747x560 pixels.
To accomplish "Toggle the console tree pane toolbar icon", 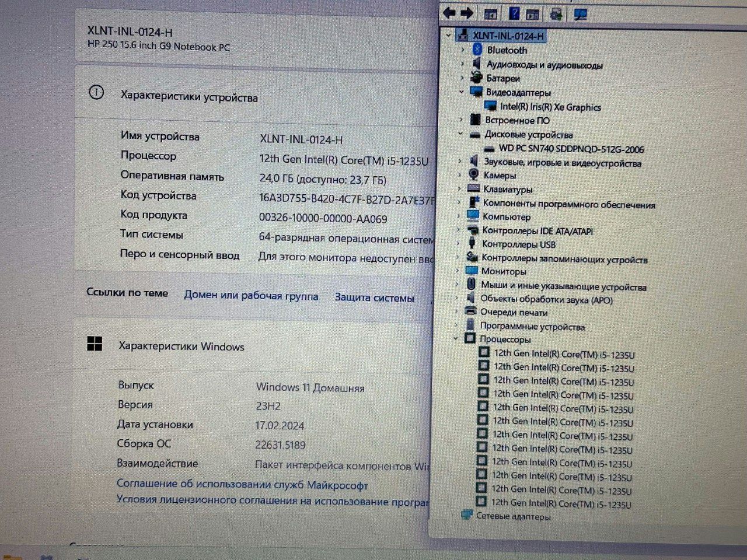I will pos(491,14).
